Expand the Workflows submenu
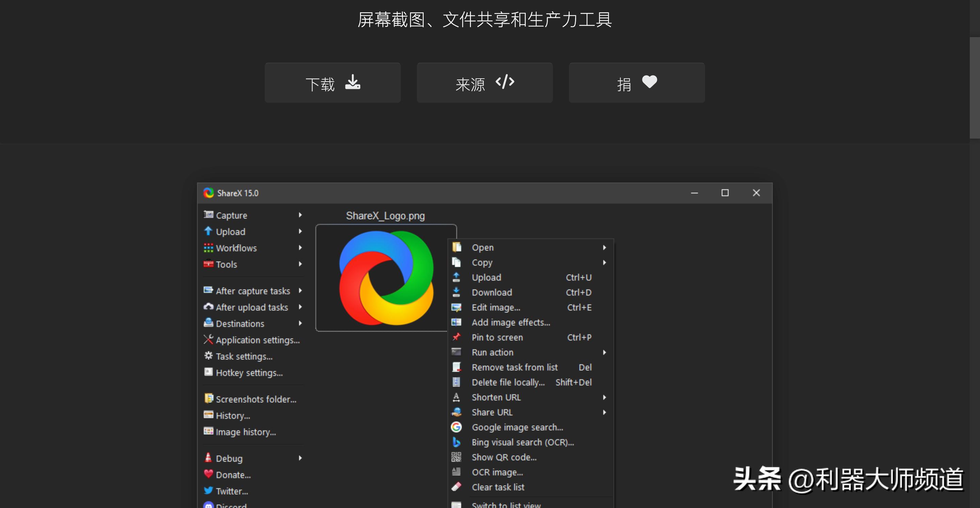The image size is (980, 508). click(x=300, y=248)
